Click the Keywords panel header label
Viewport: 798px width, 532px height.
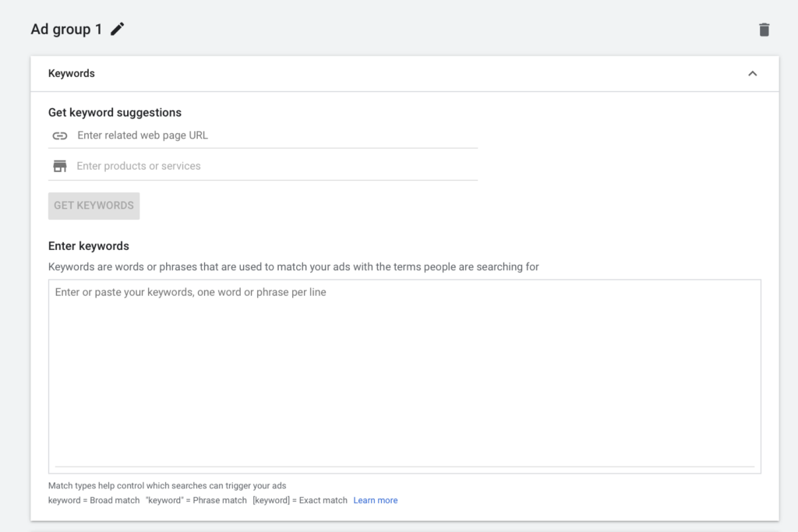[x=71, y=73]
